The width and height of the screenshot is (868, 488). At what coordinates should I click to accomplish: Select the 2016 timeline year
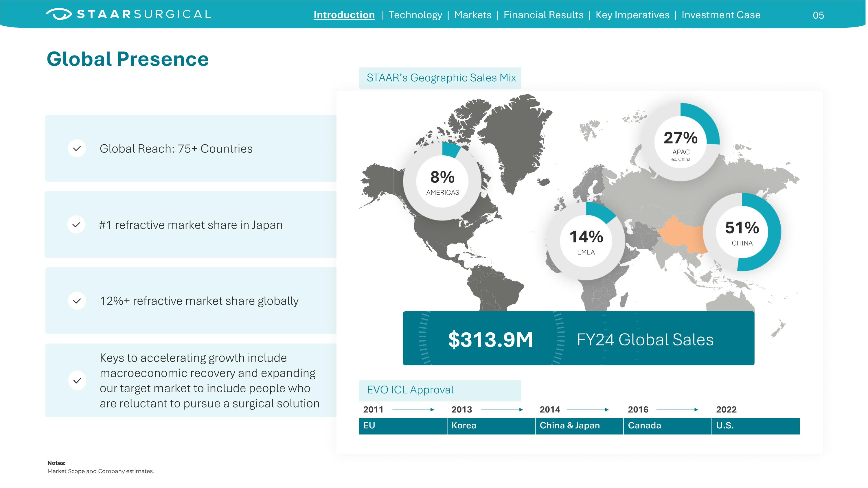click(638, 410)
